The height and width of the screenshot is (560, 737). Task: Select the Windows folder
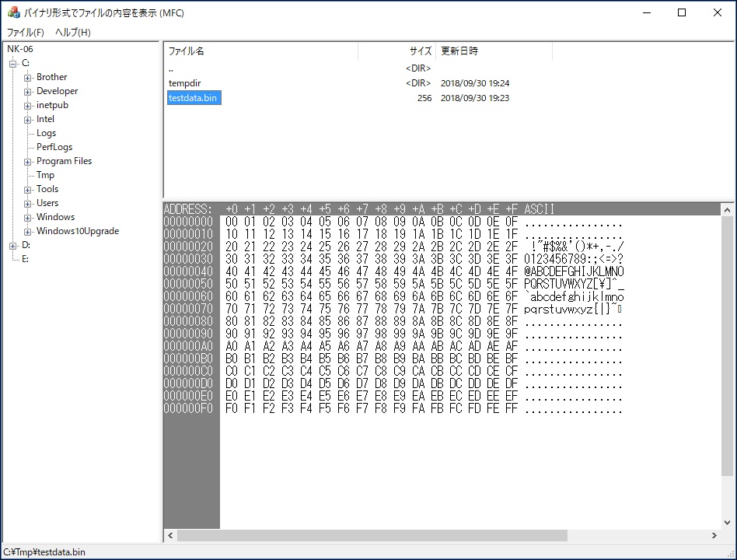pos(55,217)
